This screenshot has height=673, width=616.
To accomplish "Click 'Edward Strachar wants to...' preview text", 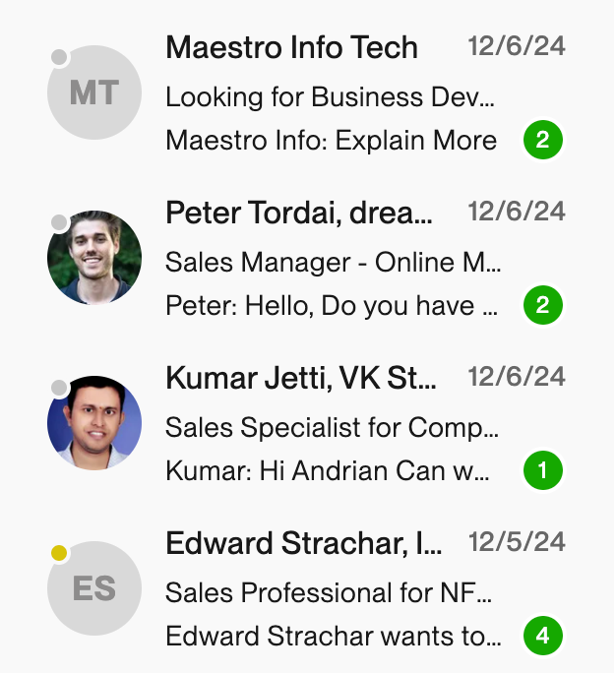I will (x=334, y=636).
